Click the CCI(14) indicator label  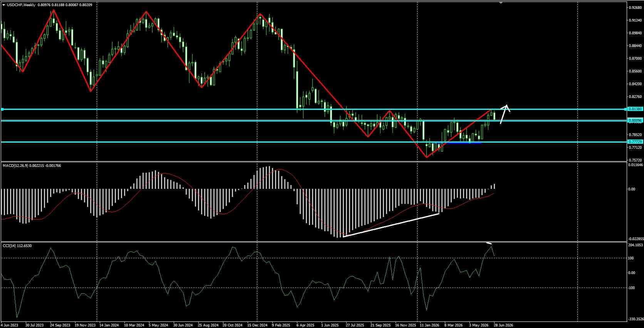(8, 246)
